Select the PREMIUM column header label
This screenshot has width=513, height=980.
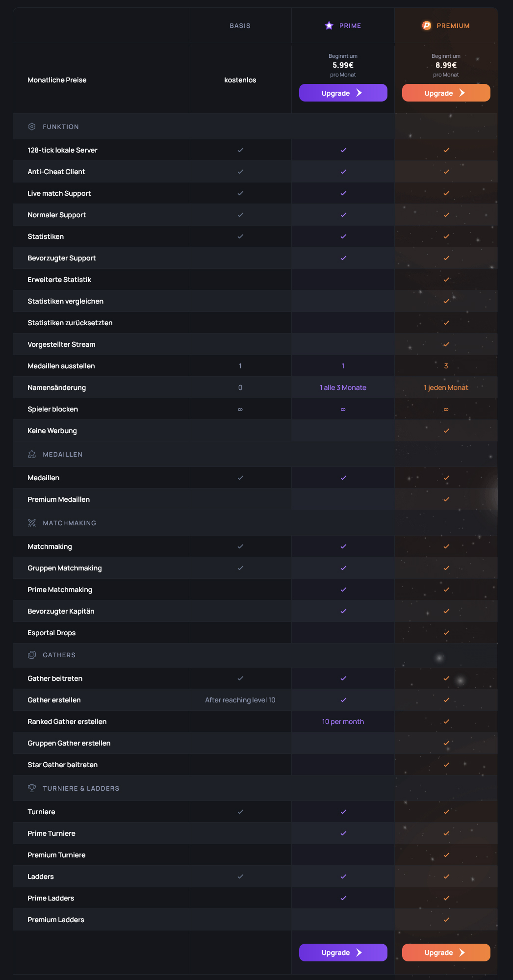tap(453, 26)
